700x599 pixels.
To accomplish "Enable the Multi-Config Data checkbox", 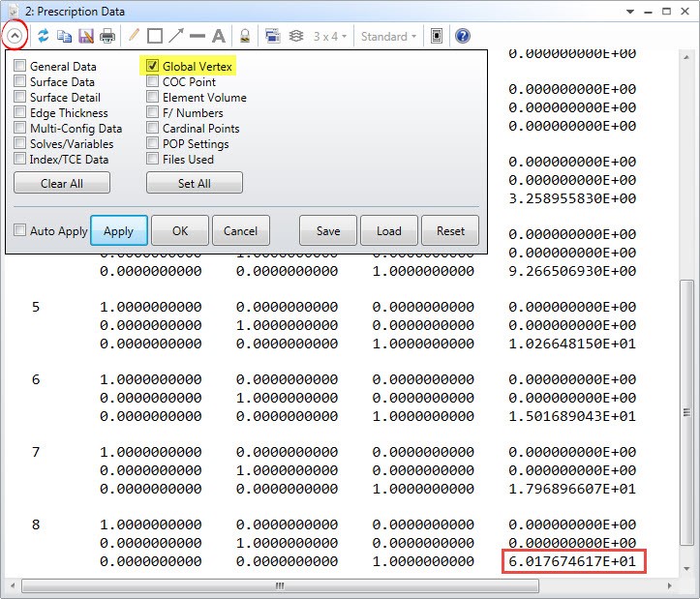I will (x=19, y=128).
